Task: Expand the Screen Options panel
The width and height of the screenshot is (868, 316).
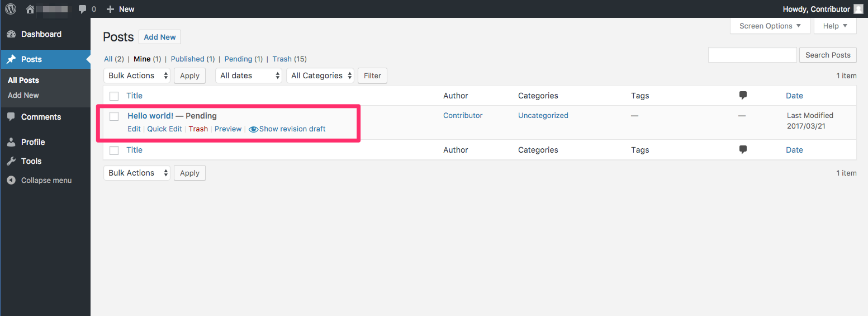Action: 770,26
